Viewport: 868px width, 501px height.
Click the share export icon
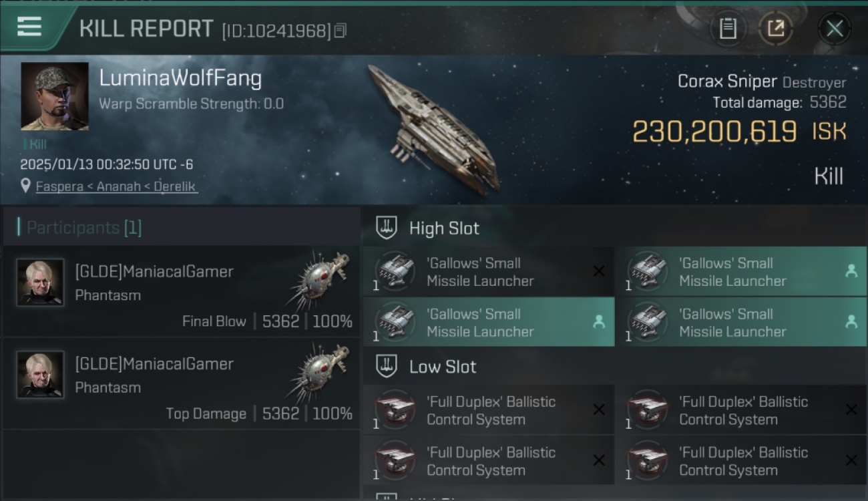pos(776,29)
